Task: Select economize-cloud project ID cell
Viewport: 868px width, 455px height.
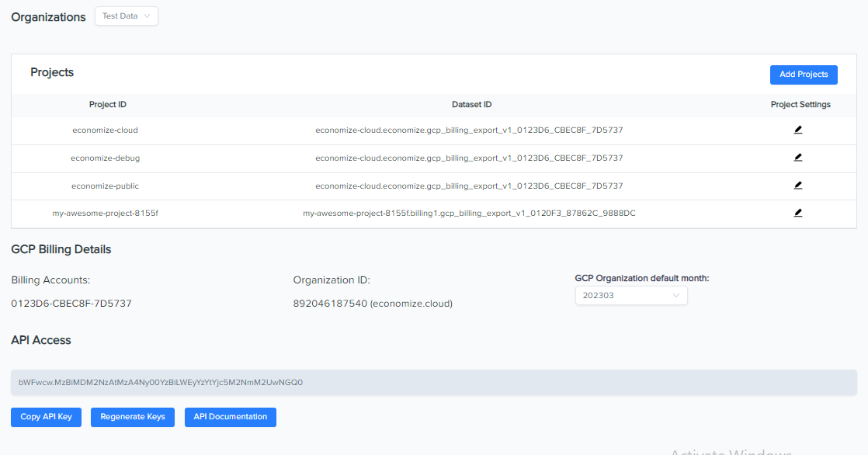Action: pyautogui.click(x=105, y=130)
